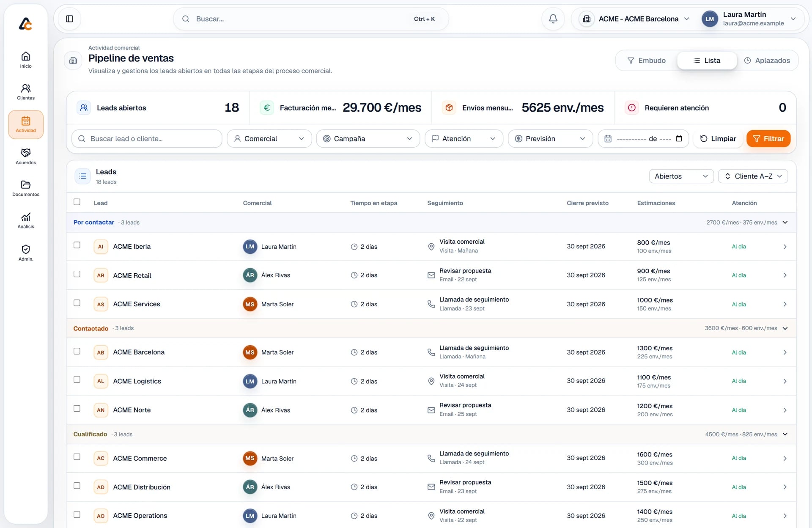Click phone icon in ACME Services row
Viewport: 812px width, 528px height.
431,304
